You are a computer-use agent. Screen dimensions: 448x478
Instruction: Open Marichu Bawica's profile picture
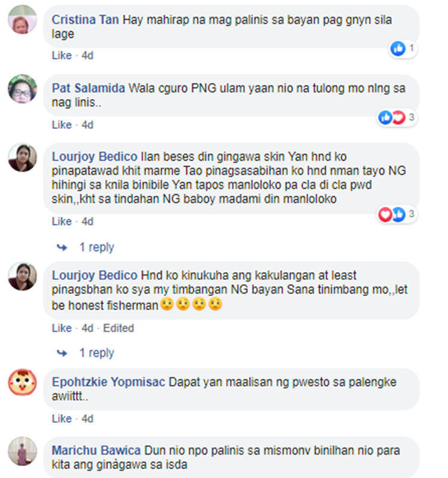[22, 451]
